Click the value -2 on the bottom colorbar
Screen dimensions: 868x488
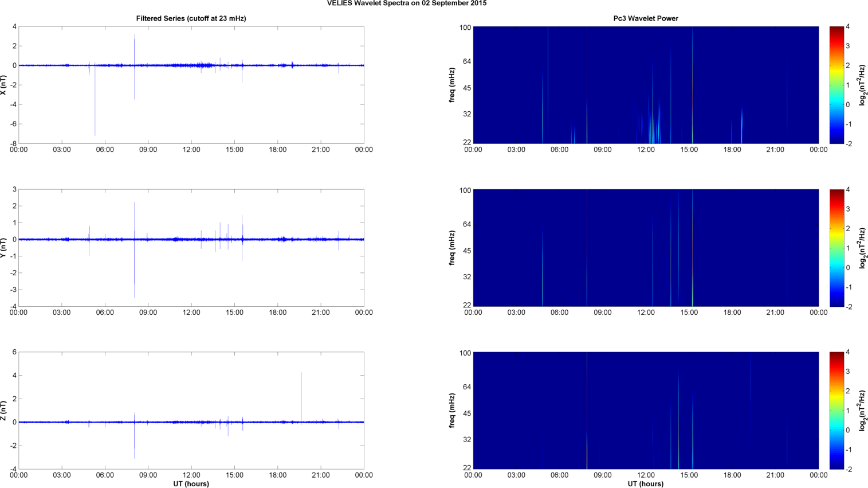click(850, 469)
